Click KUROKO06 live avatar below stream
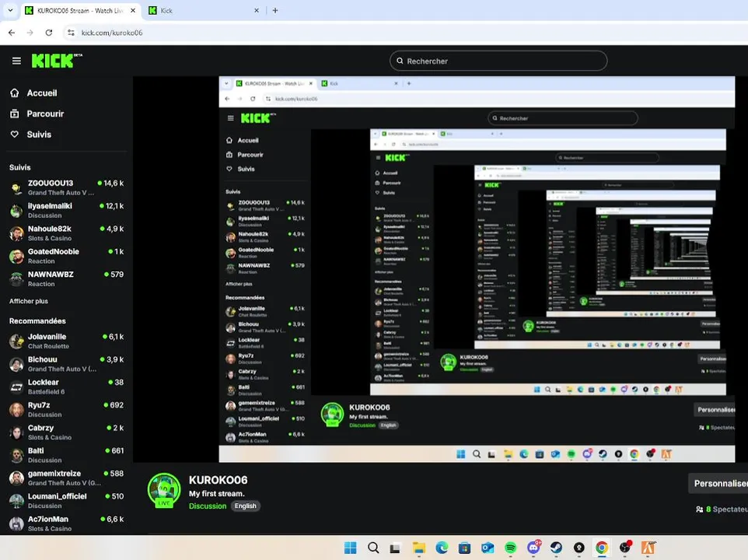This screenshot has width=748, height=560. click(x=164, y=490)
